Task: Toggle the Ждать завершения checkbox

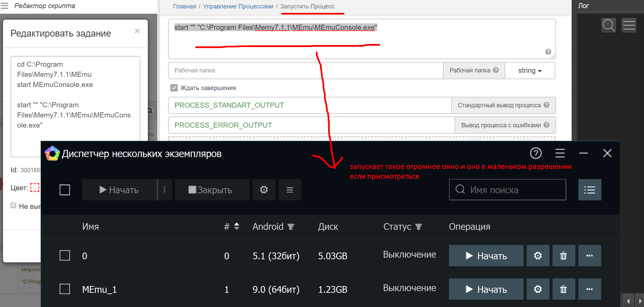Action: point(174,88)
